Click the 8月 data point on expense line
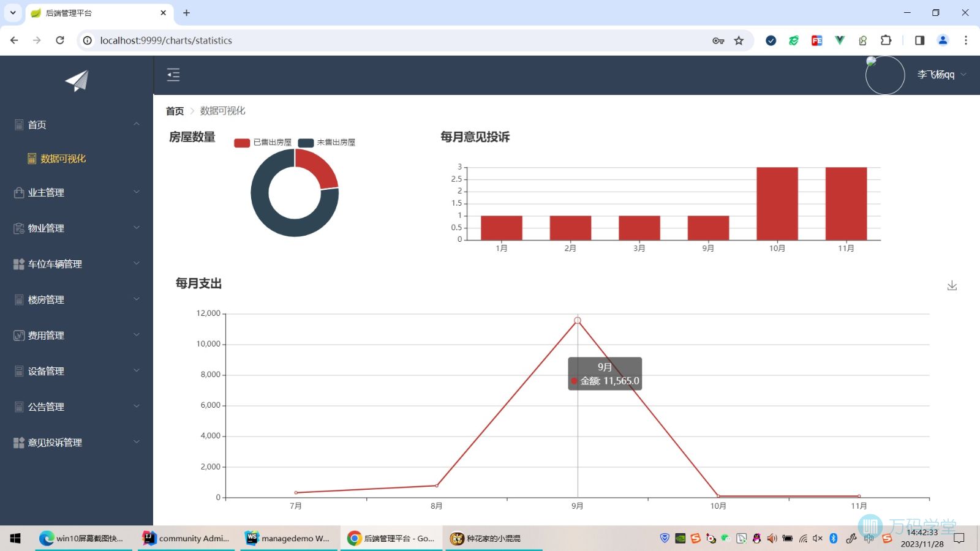Image resolution: width=980 pixels, height=551 pixels. coord(437,485)
